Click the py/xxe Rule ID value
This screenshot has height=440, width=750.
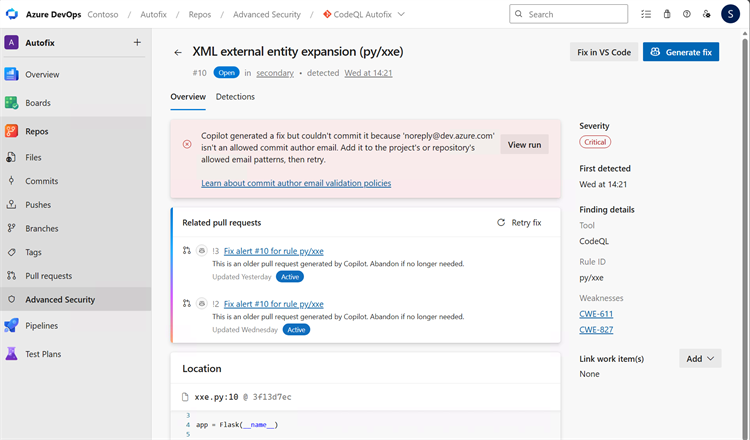[591, 277]
